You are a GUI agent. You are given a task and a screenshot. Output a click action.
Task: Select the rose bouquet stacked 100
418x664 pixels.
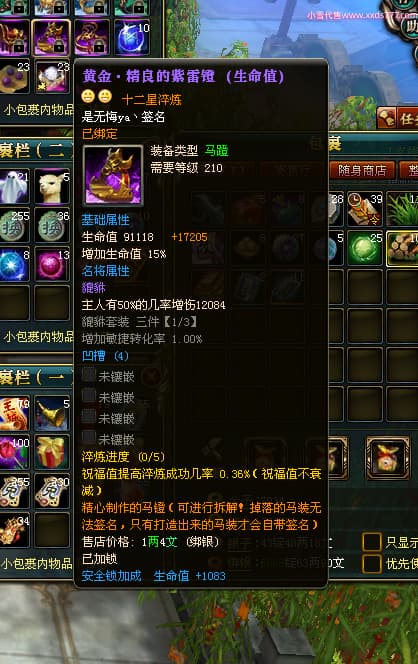14,452
